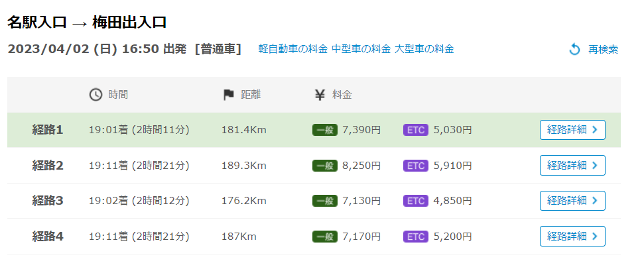Click the purple ETC badge in 経路3

coord(416,200)
